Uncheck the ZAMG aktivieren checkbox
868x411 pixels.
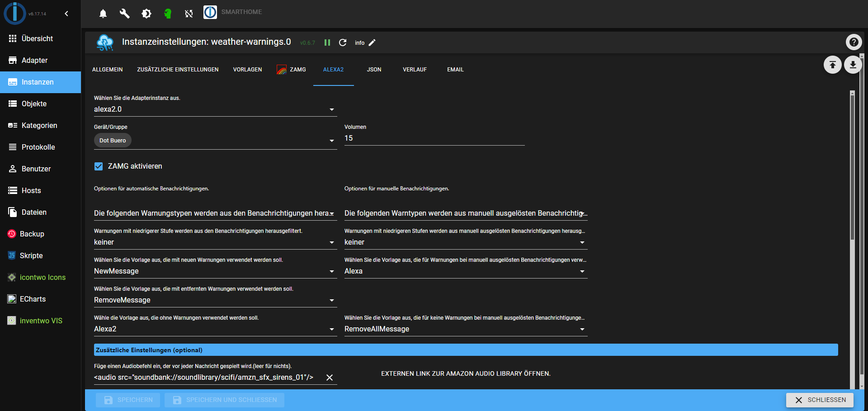point(99,166)
